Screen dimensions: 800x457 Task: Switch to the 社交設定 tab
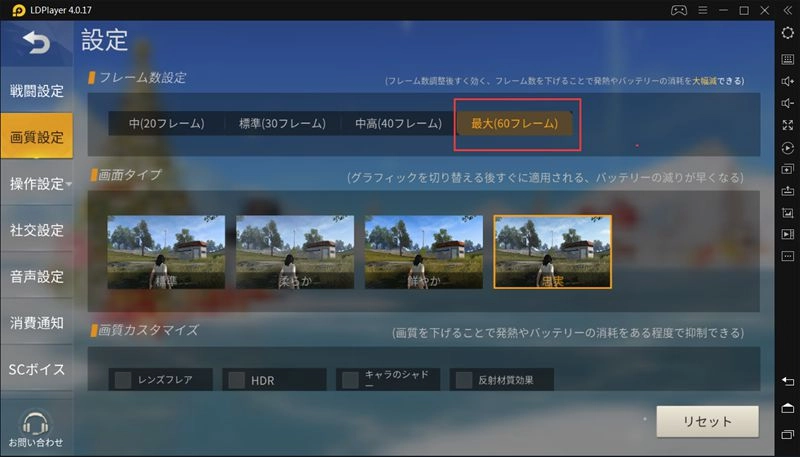(36, 230)
